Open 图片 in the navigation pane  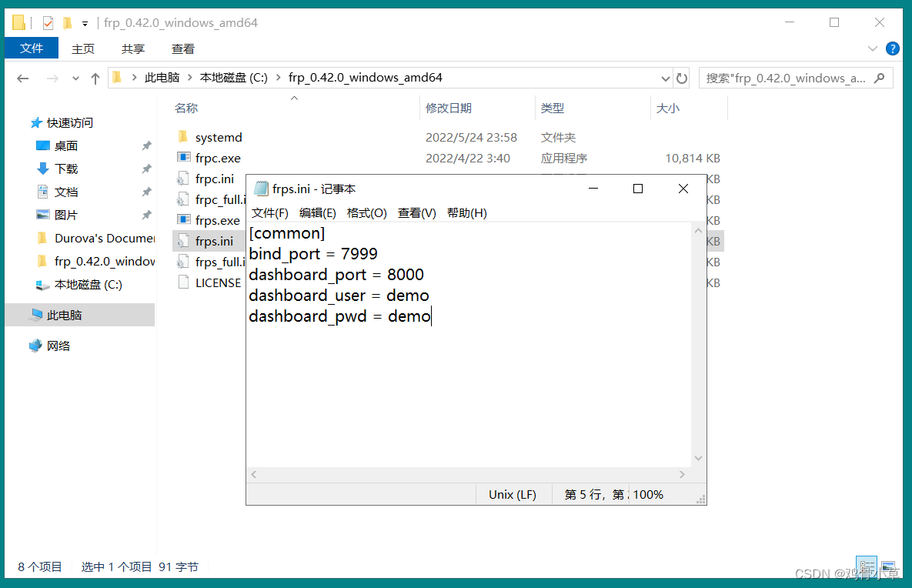coord(65,215)
